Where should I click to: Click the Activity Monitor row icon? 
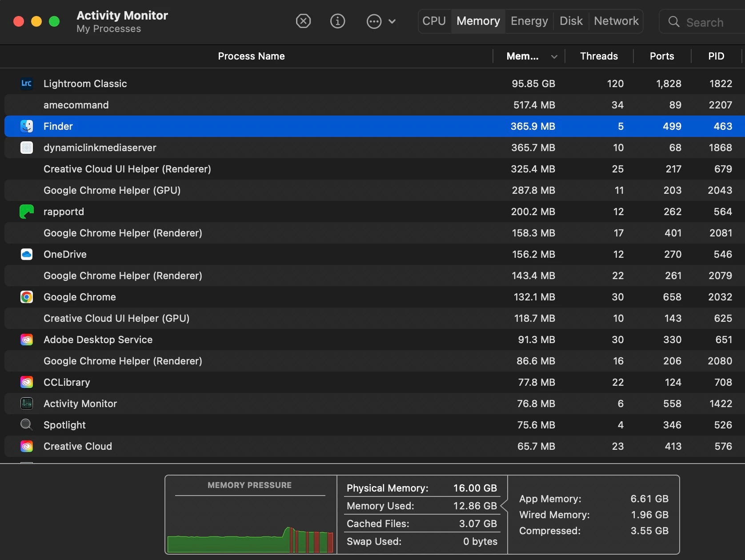27,404
